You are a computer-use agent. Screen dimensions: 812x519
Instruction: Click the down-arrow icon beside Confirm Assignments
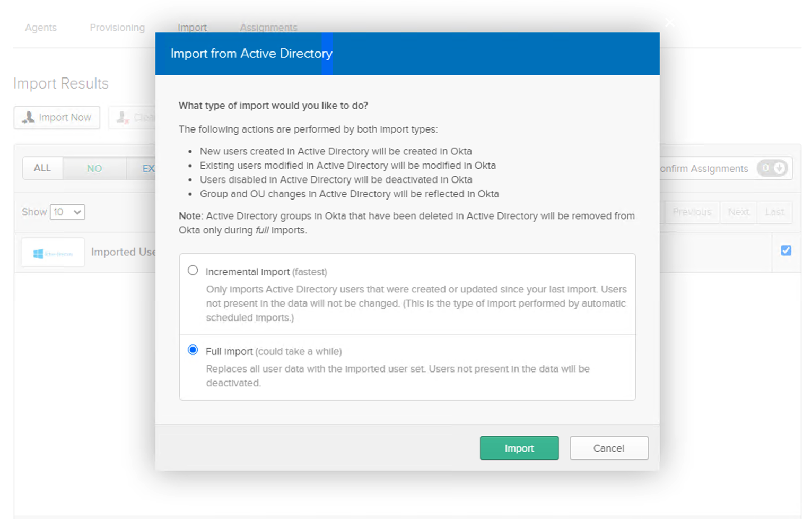[x=779, y=168]
